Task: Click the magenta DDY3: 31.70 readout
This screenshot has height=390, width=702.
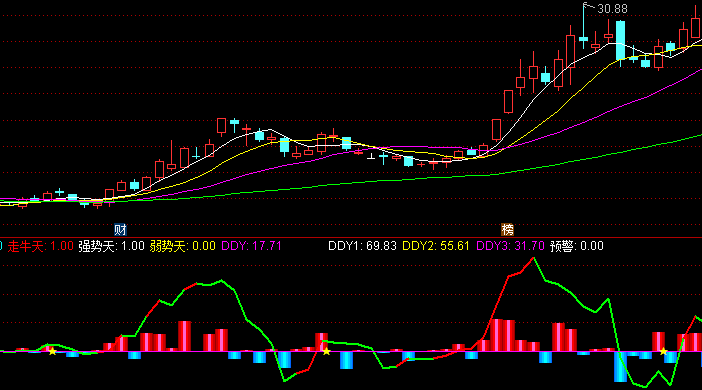Action: 510,246
